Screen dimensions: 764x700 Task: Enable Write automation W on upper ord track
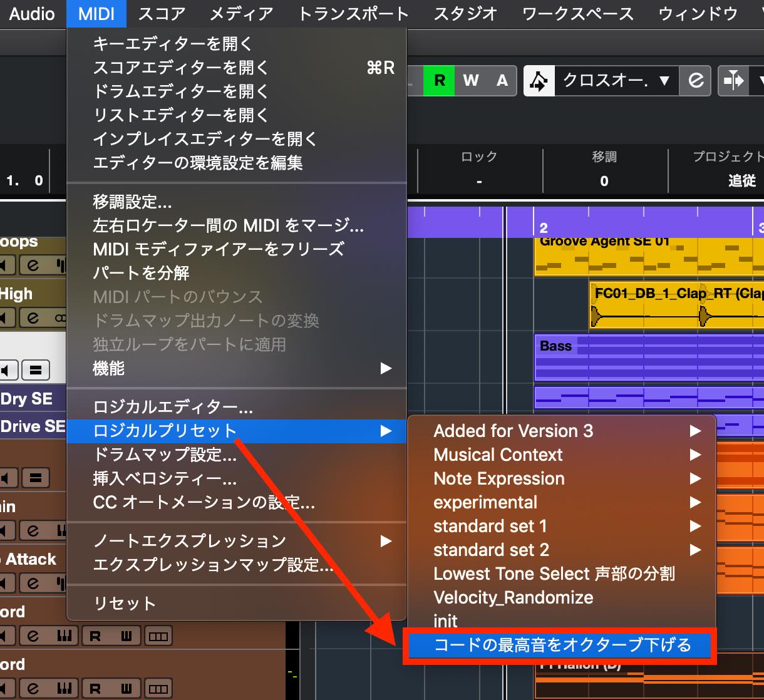point(127,636)
